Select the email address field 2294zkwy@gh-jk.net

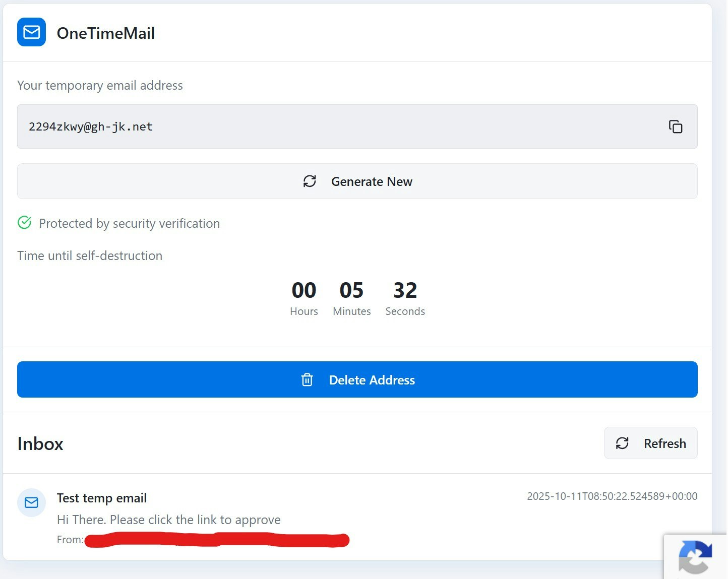click(x=357, y=126)
